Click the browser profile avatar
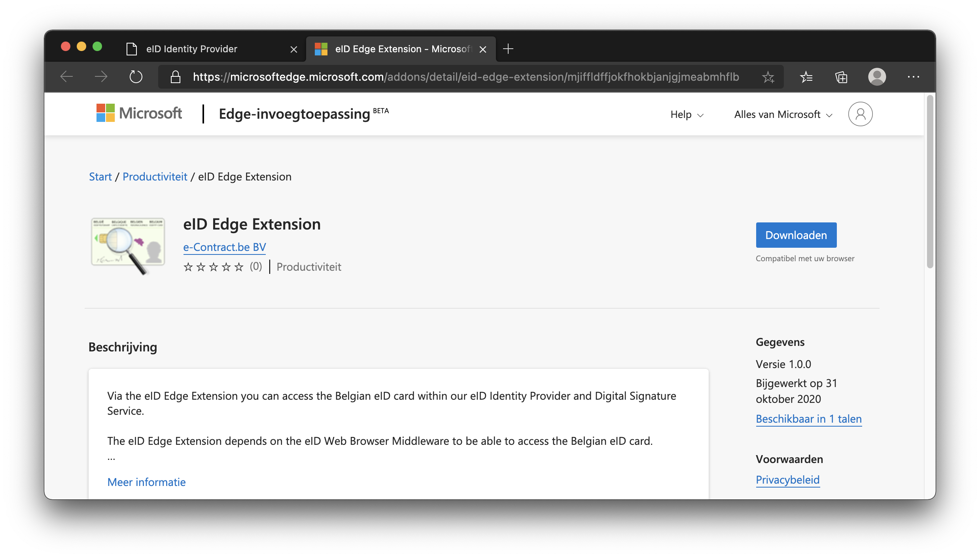The image size is (980, 558). (877, 77)
